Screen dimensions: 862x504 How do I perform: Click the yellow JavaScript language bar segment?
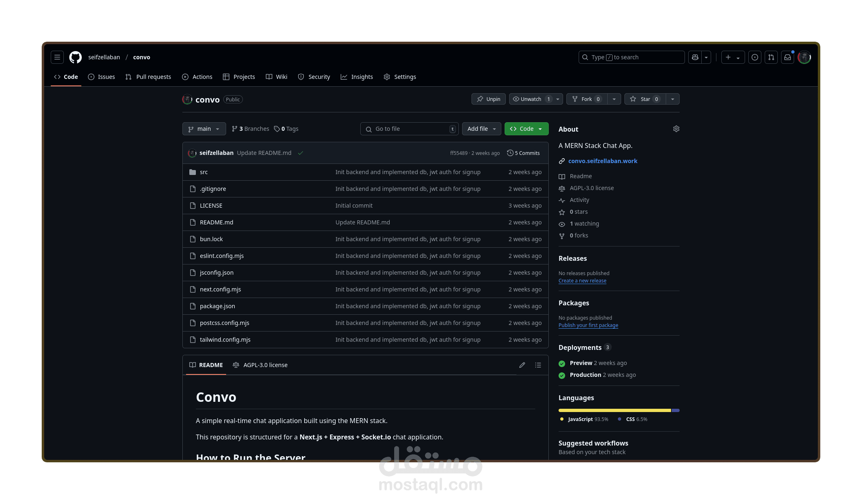point(615,410)
